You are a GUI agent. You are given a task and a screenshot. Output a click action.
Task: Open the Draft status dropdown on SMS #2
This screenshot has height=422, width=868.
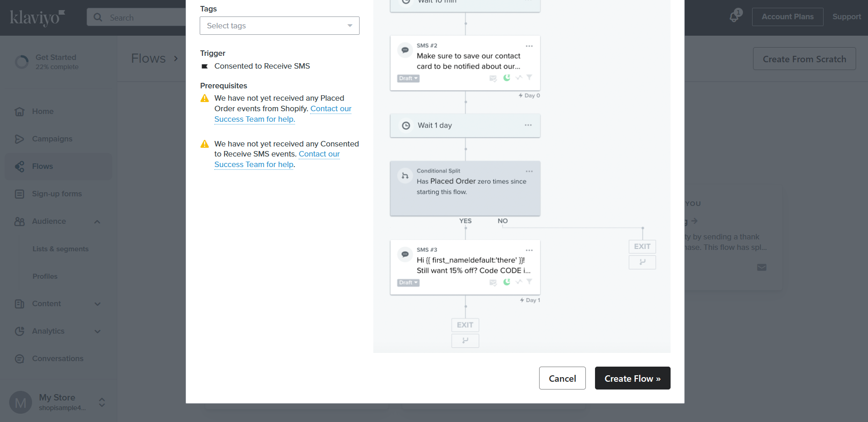coord(408,78)
